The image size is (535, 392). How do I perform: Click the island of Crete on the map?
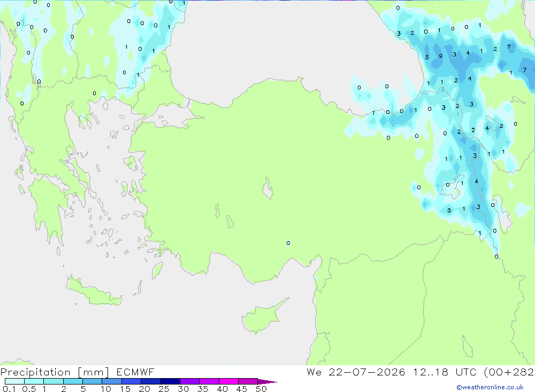click(94, 290)
